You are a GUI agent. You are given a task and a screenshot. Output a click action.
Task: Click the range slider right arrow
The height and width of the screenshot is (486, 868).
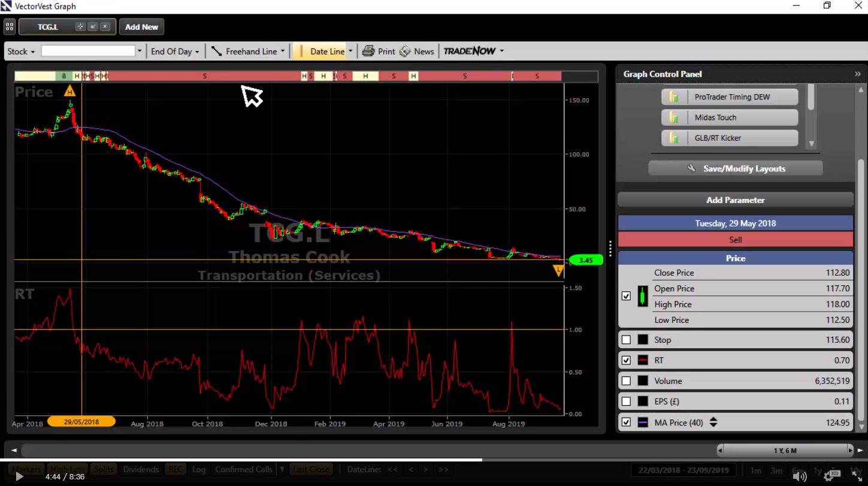pyautogui.click(x=849, y=450)
